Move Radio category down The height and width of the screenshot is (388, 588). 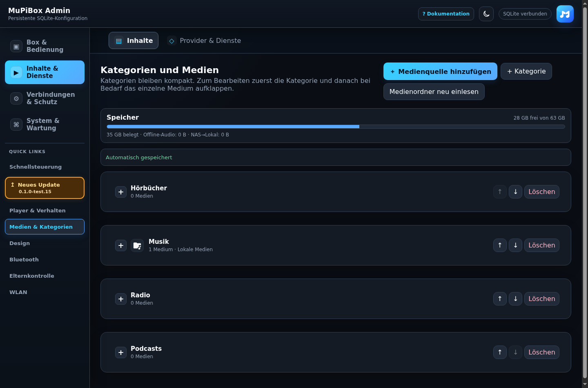(x=515, y=299)
